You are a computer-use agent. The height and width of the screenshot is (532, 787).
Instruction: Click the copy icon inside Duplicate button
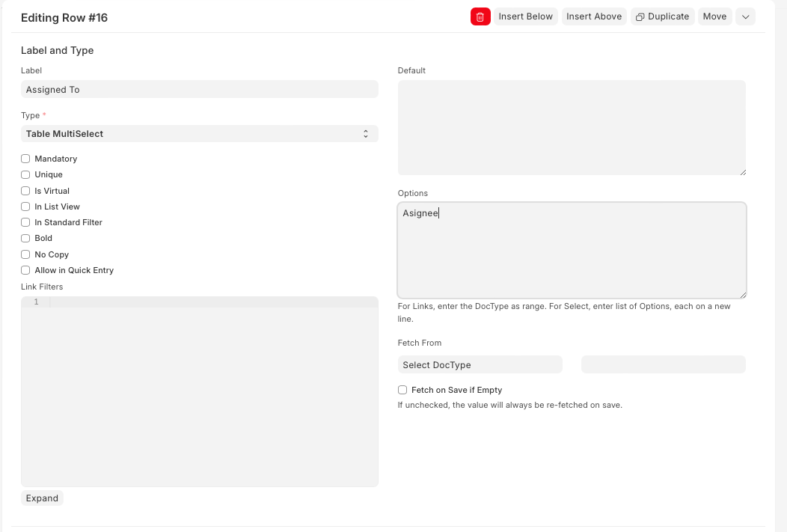[x=640, y=16]
